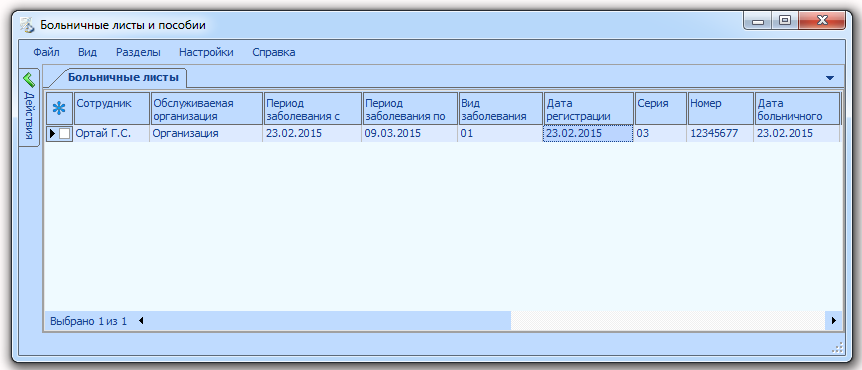Screen dimensions: 862x370
Task: Sort by Вид заболевания column header
Action: [x=501, y=108]
